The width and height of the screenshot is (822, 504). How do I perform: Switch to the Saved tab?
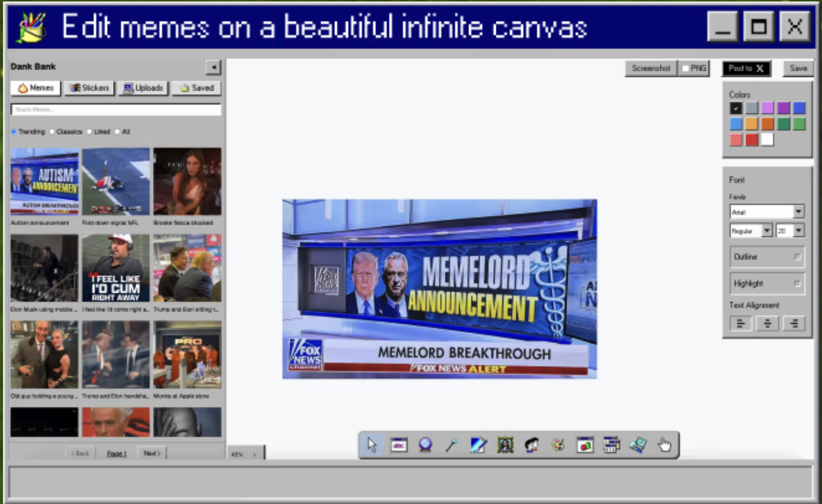coord(197,88)
